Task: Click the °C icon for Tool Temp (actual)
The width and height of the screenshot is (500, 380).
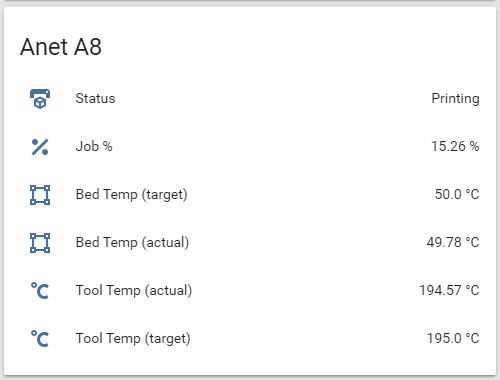Action: 40,291
